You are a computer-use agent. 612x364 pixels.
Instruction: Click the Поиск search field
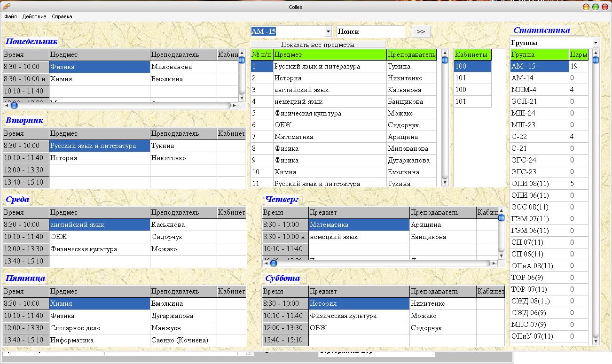pyautogui.click(x=370, y=31)
